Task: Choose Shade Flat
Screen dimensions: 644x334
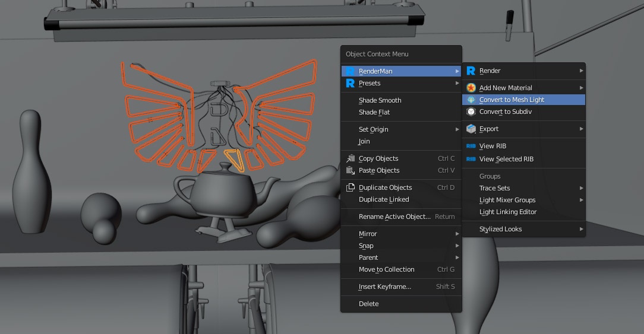Action: coord(374,113)
